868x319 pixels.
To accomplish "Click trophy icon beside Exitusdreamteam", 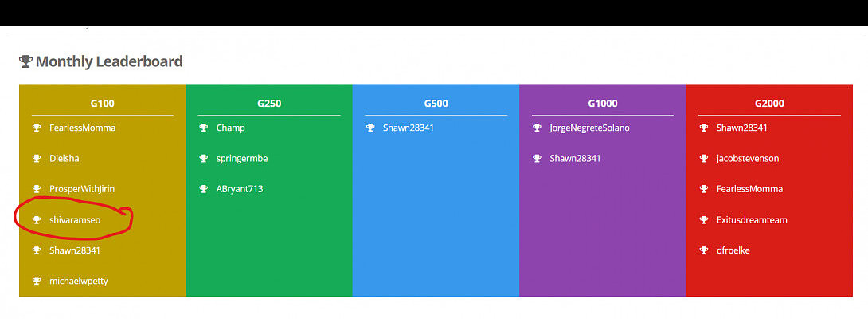I will click(704, 220).
